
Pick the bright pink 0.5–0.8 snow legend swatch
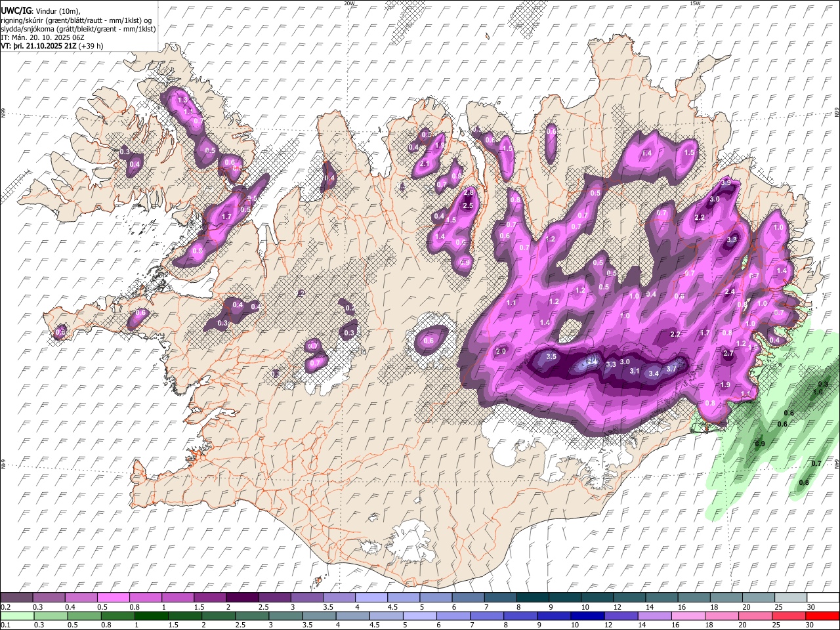point(114,597)
